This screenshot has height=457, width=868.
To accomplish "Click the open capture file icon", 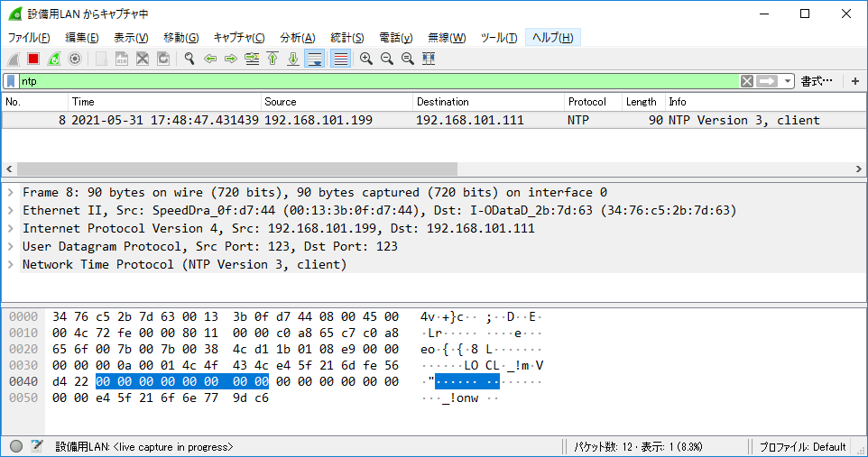I will (x=101, y=59).
